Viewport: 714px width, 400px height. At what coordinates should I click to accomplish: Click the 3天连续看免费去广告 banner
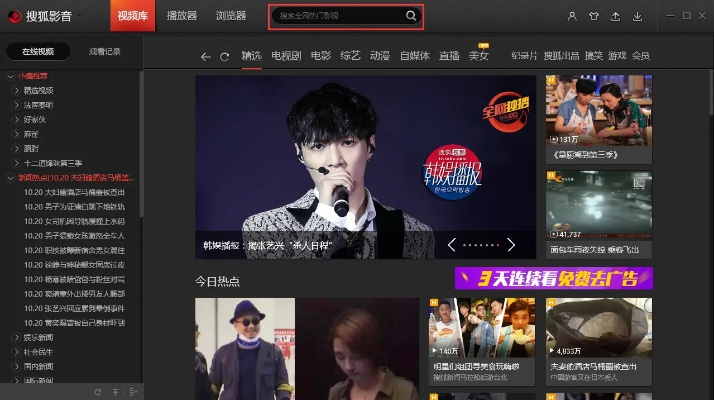coord(553,278)
